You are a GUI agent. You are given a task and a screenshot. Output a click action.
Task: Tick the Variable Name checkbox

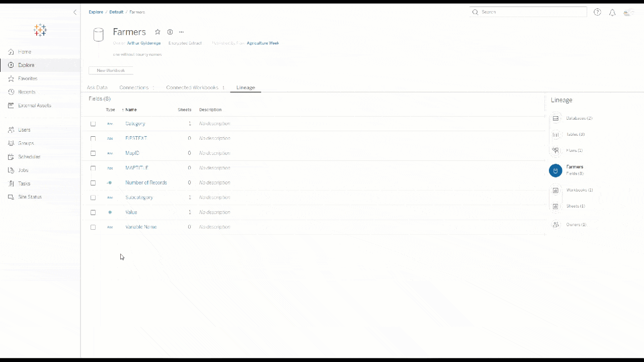point(93,227)
